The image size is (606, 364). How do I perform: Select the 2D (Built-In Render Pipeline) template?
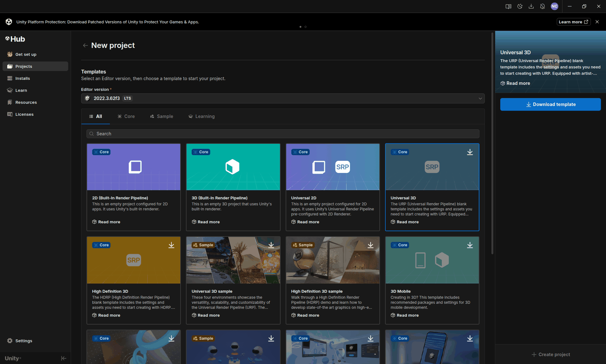[134, 187]
